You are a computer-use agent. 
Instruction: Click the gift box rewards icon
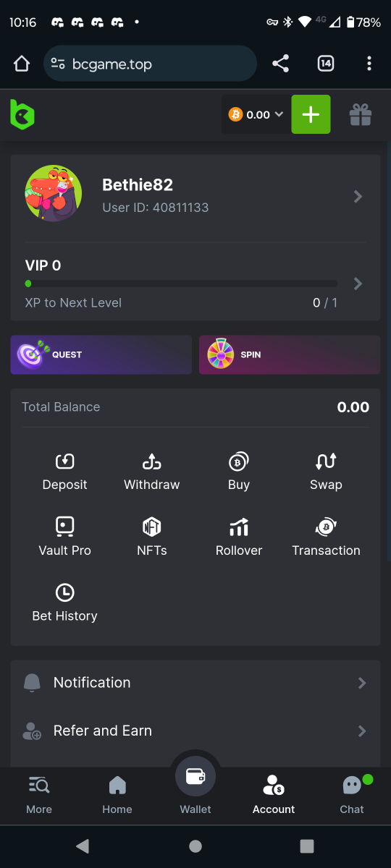(361, 115)
